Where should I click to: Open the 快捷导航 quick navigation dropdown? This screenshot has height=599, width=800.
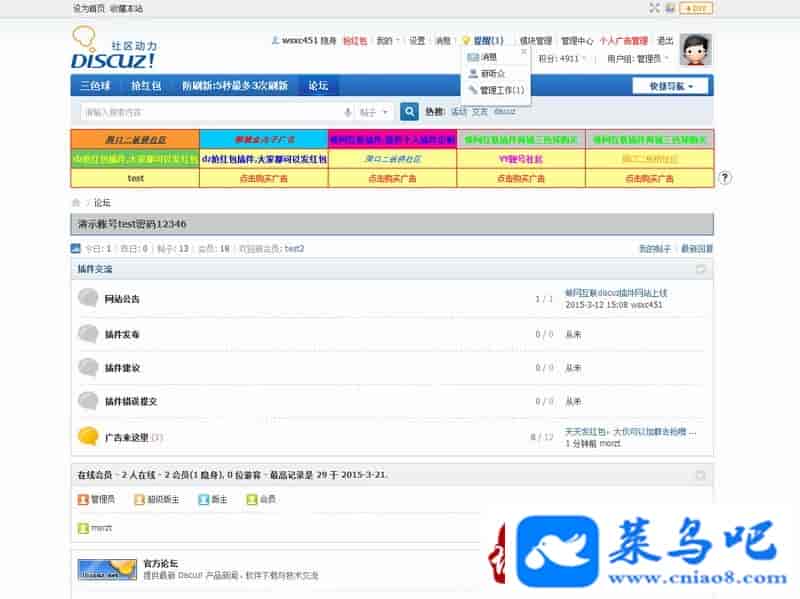coord(670,86)
